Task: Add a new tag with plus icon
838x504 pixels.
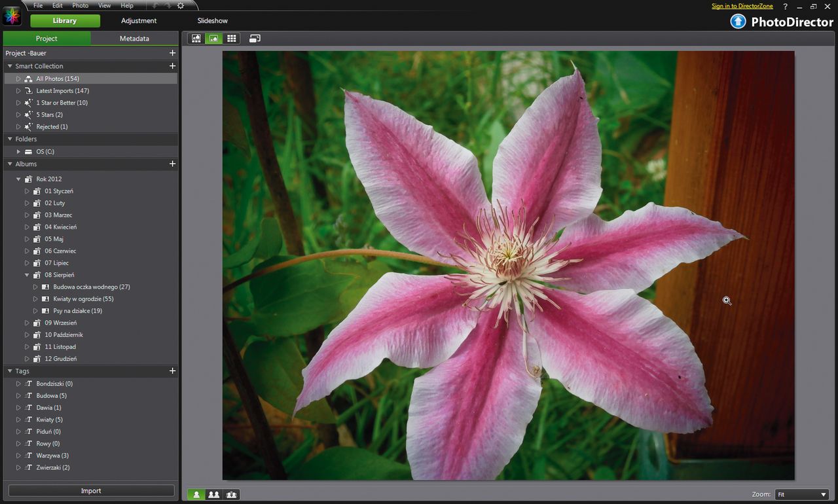Action: 172,371
